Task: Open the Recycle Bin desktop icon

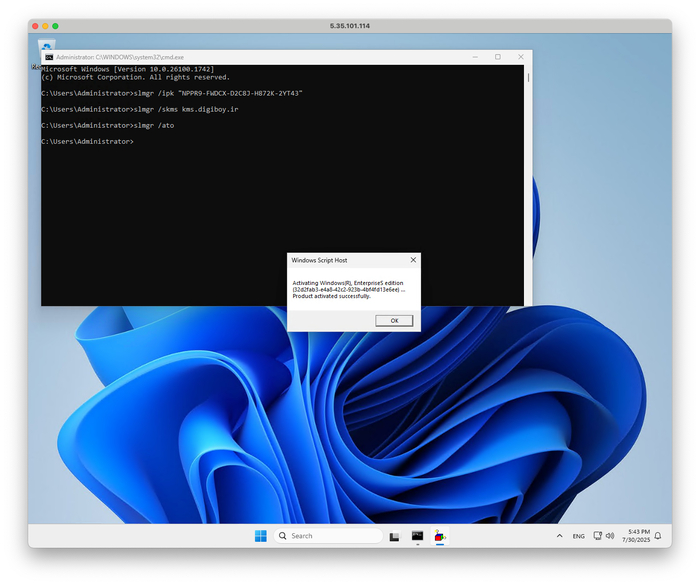Action: (46, 50)
